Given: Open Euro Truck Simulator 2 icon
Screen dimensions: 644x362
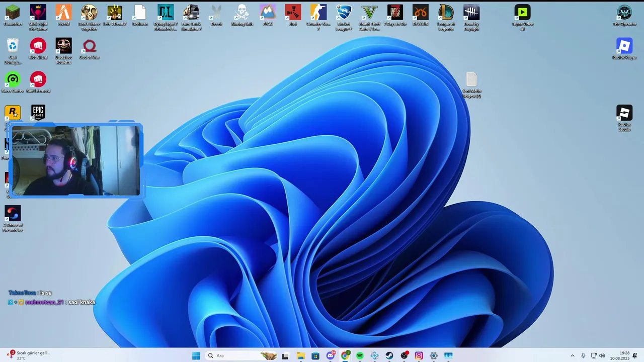Looking at the screenshot, I should pyautogui.click(x=191, y=18).
